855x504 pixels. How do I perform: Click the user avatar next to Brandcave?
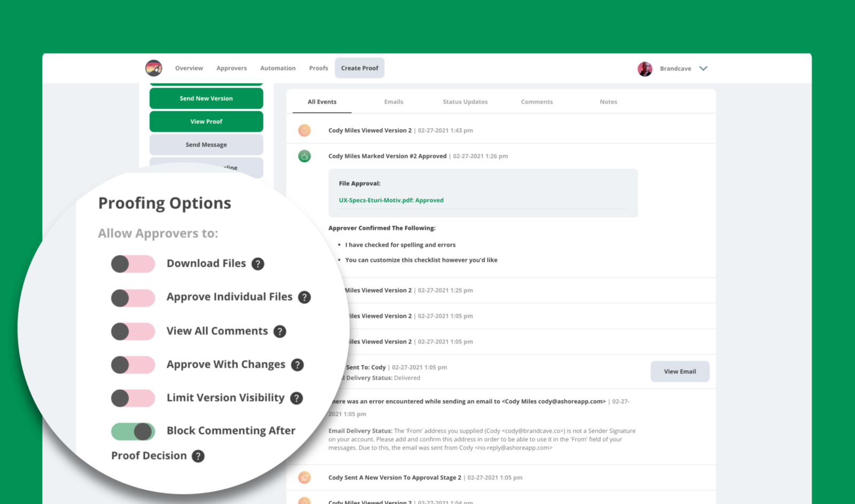[x=645, y=68]
